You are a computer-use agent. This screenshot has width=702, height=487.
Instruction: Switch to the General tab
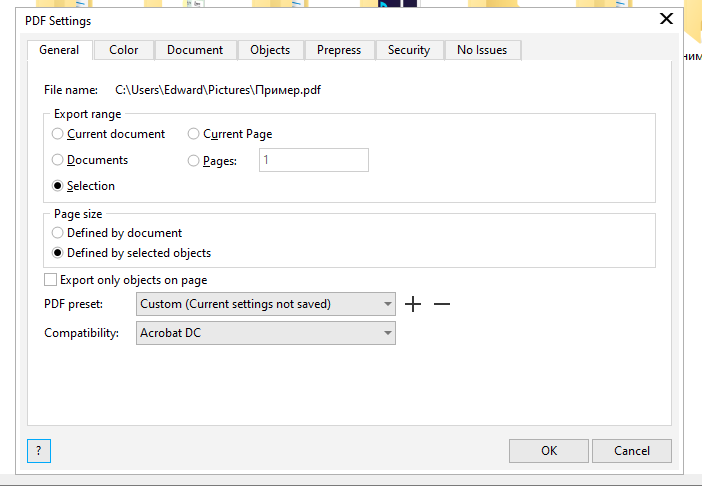click(60, 50)
